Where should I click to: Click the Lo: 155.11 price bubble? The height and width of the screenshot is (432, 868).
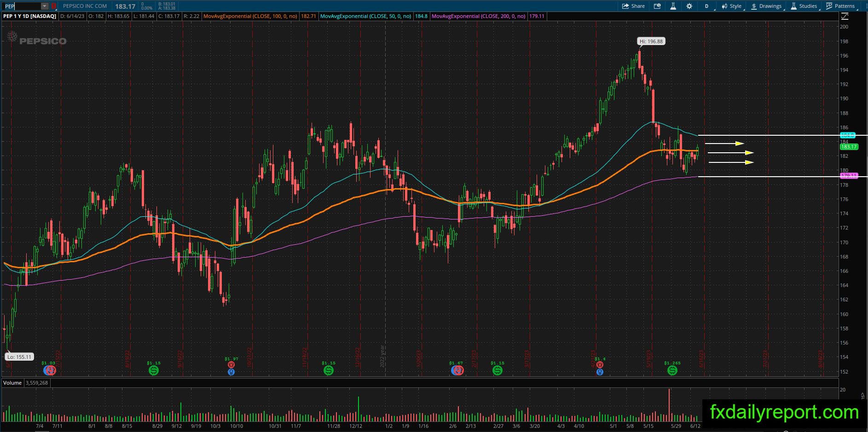pyautogui.click(x=19, y=357)
